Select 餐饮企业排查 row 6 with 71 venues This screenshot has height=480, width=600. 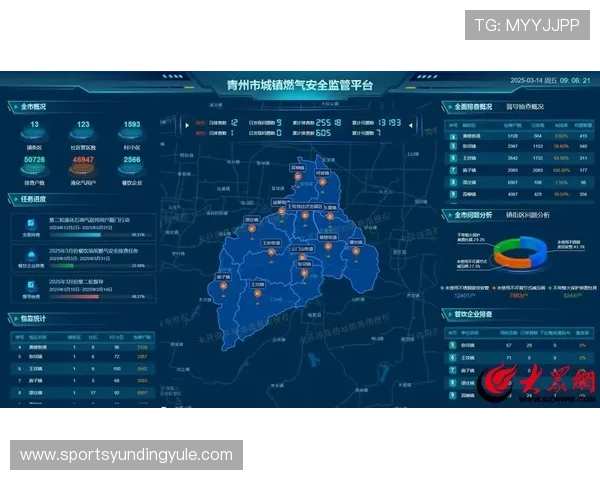(519, 358)
